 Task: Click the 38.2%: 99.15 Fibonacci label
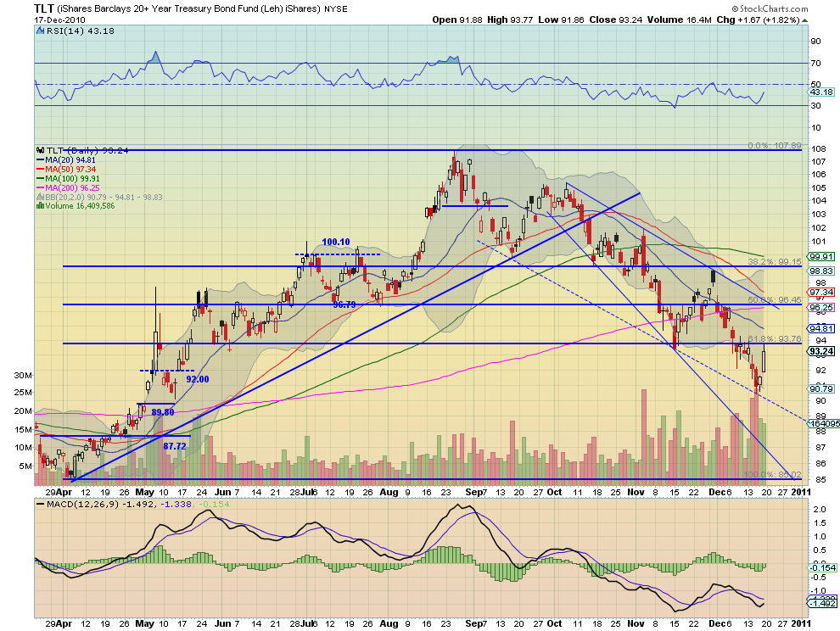coord(775,262)
